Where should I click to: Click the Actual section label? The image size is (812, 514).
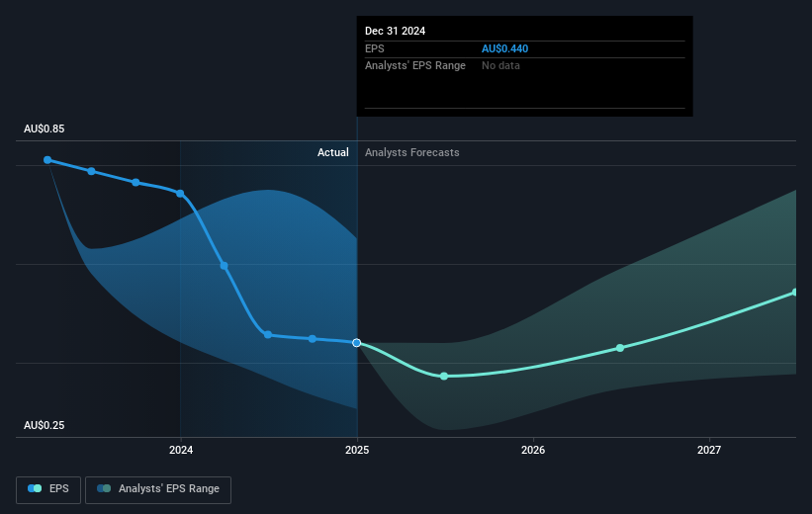(332, 152)
